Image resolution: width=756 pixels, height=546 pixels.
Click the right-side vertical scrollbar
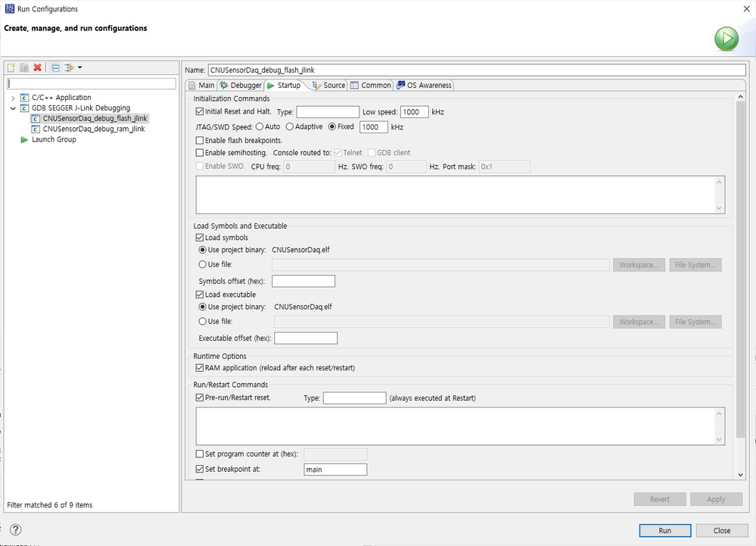point(740,265)
